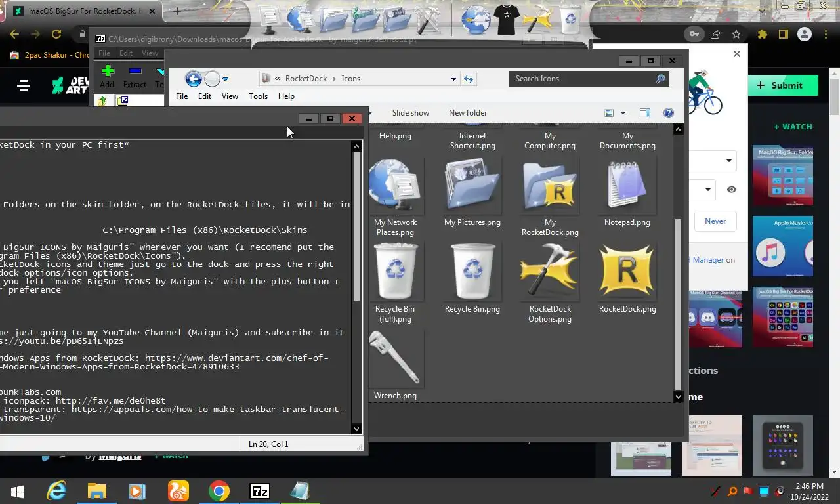The image size is (840, 504).
Task: Show hidden breadcrumb folders chevron
Action: 278,79
